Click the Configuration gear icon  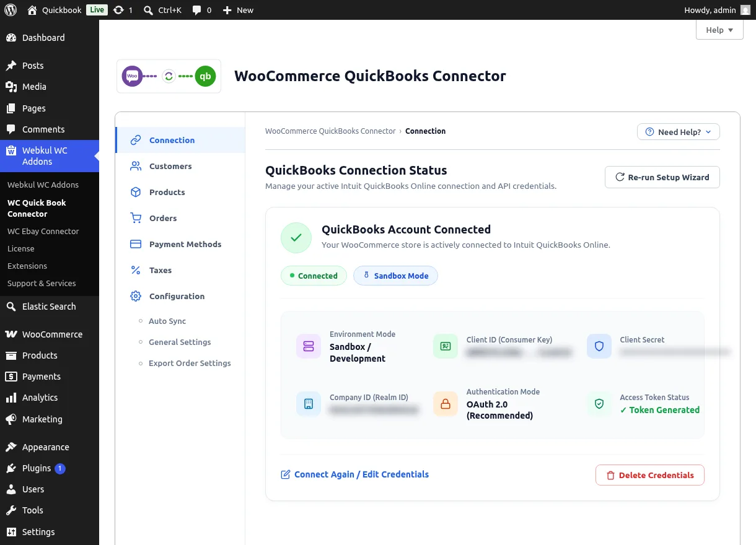pos(136,296)
